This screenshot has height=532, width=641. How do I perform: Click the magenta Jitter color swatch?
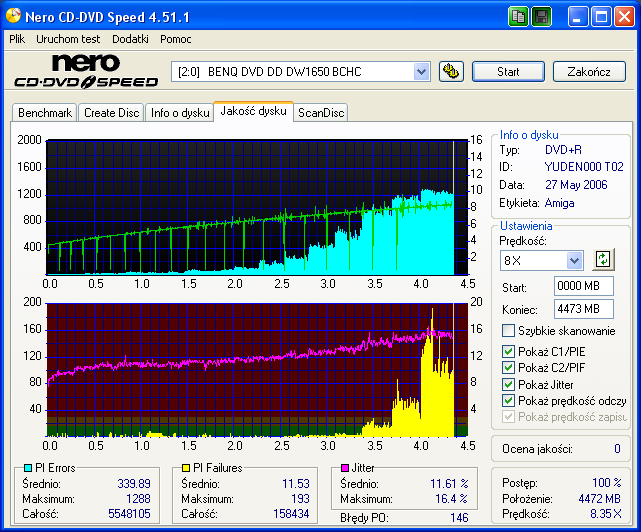[345, 468]
